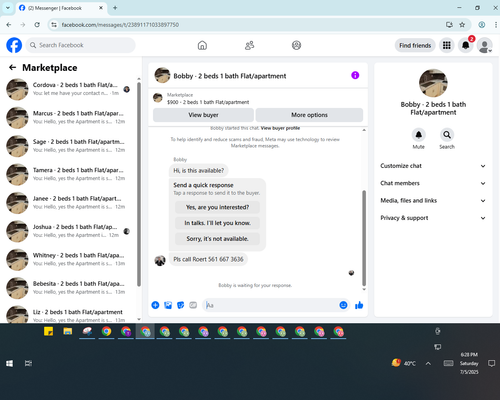The height and width of the screenshot is (400, 500).
Task: Click the View buyer button
Action: (x=203, y=115)
